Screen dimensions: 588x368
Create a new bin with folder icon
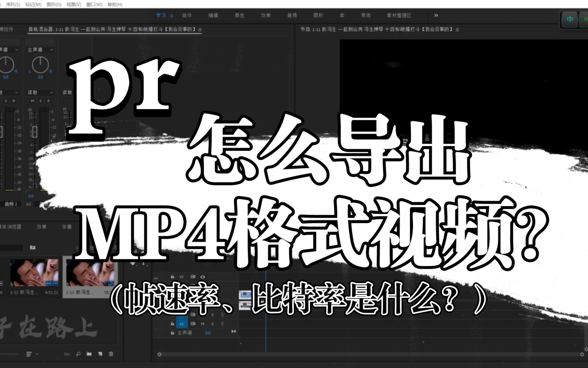[x=89, y=354]
